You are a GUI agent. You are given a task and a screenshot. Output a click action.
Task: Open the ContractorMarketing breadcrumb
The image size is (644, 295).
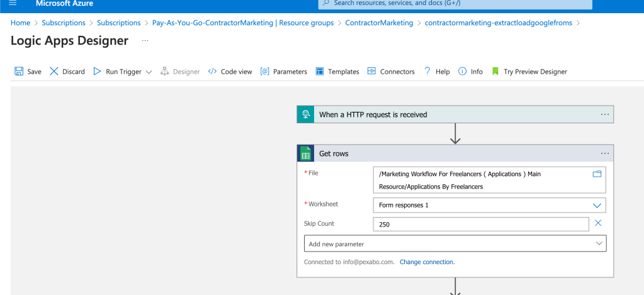[379, 23]
